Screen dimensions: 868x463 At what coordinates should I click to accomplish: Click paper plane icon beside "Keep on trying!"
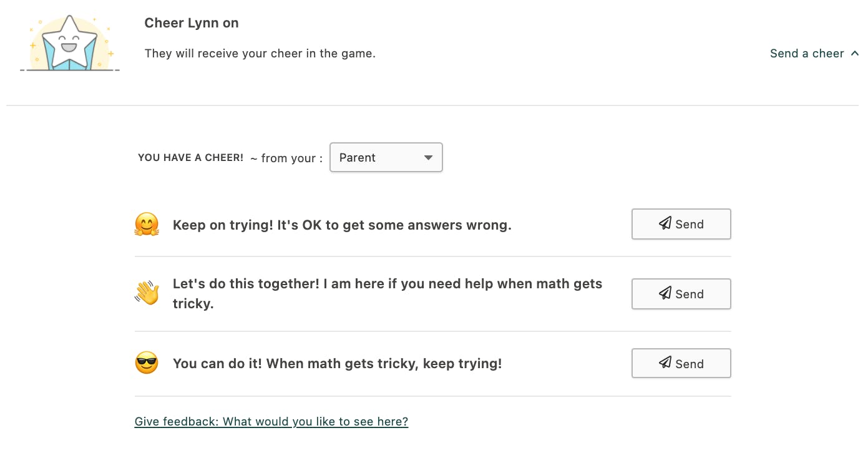[665, 223]
